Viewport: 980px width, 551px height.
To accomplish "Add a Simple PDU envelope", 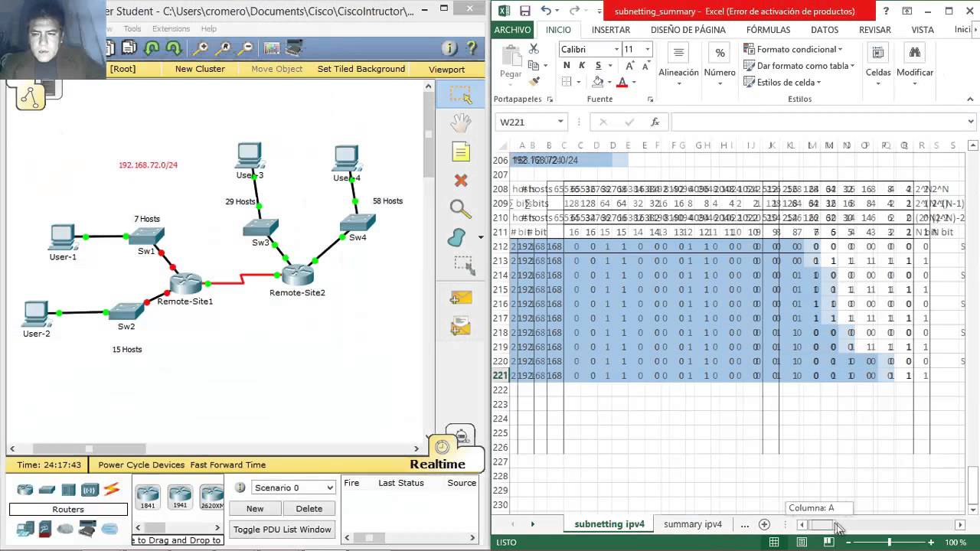I will tap(460, 297).
